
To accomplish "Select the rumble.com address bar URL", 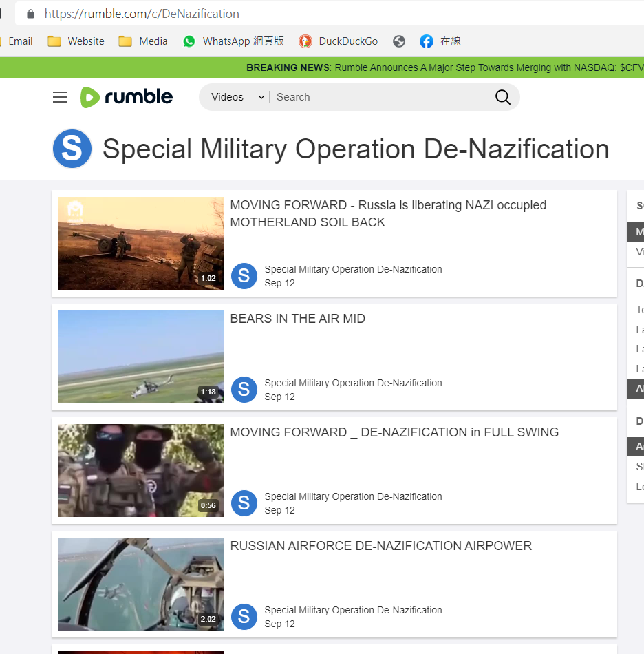I will click(142, 14).
